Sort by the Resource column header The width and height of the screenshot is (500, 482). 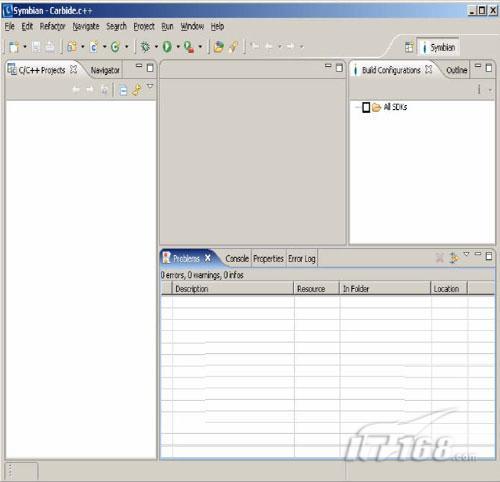click(x=316, y=289)
